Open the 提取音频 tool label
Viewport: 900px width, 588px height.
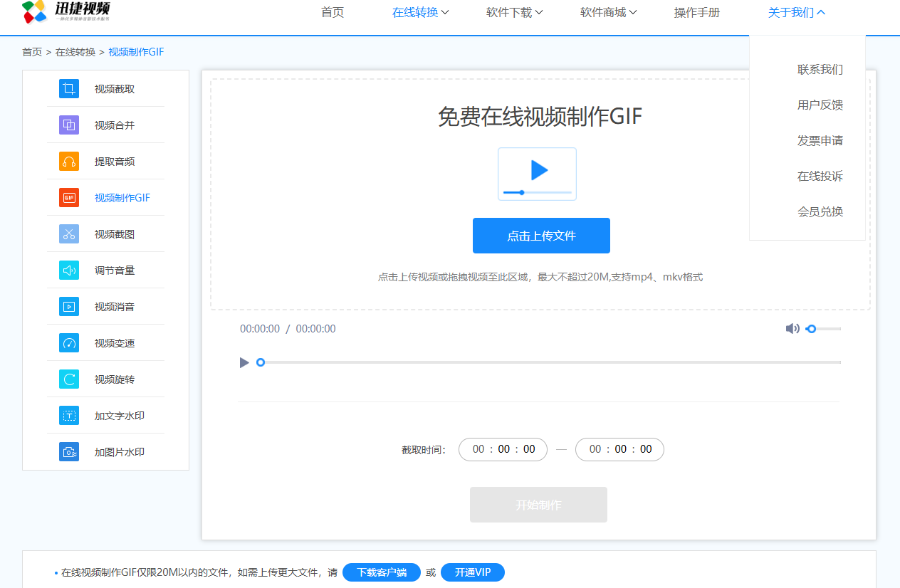click(x=115, y=162)
